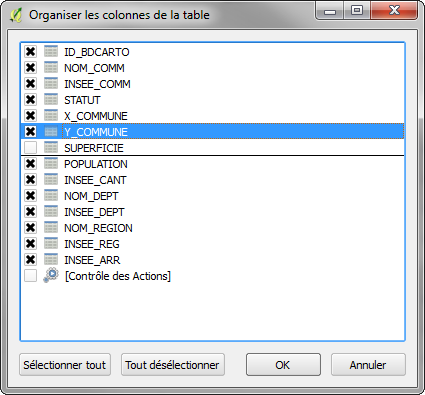Screen dimensions: 425x395
Task: Select the X_COMMUNE row
Action: pos(212,116)
